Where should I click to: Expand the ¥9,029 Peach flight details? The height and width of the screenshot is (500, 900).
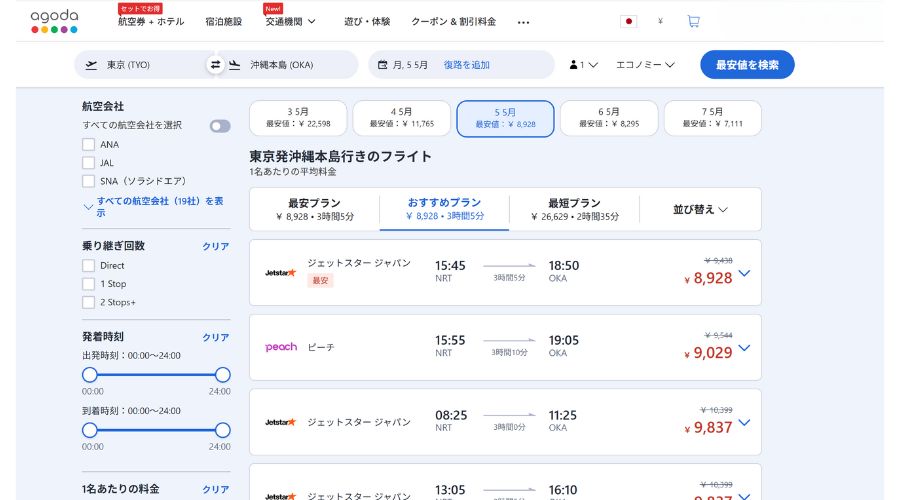tap(744, 348)
